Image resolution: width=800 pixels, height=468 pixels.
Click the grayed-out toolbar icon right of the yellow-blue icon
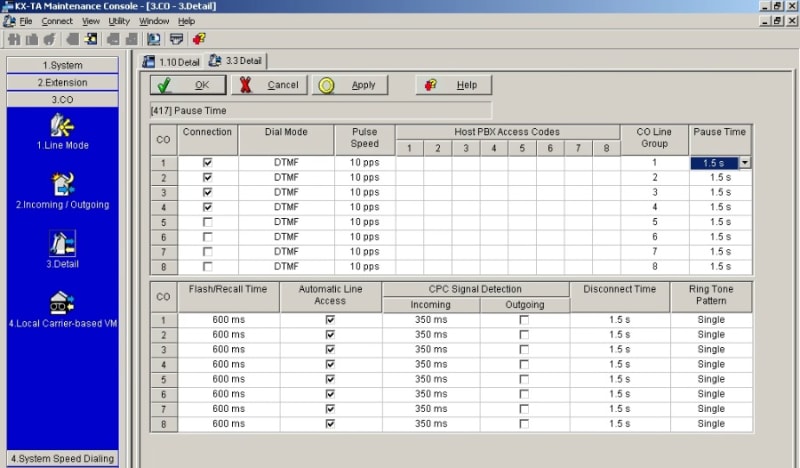[x=113, y=39]
